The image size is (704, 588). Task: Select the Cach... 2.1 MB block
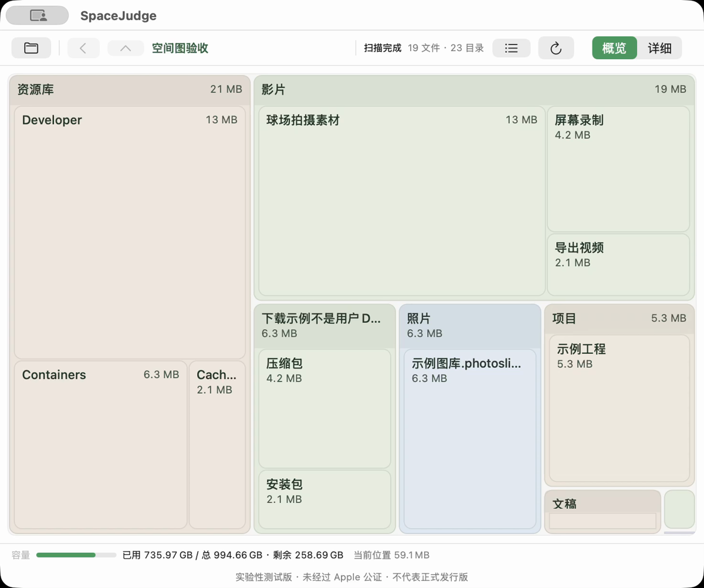point(217,444)
